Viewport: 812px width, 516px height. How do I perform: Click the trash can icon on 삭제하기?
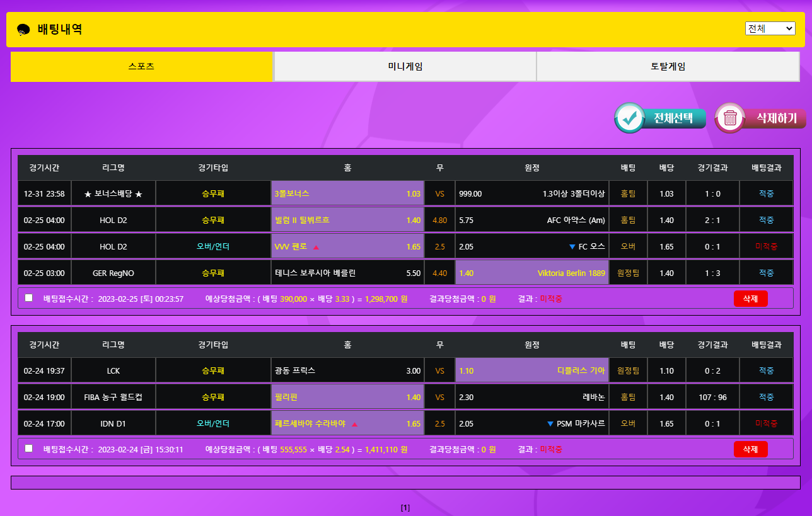click(x=730, y=118)
